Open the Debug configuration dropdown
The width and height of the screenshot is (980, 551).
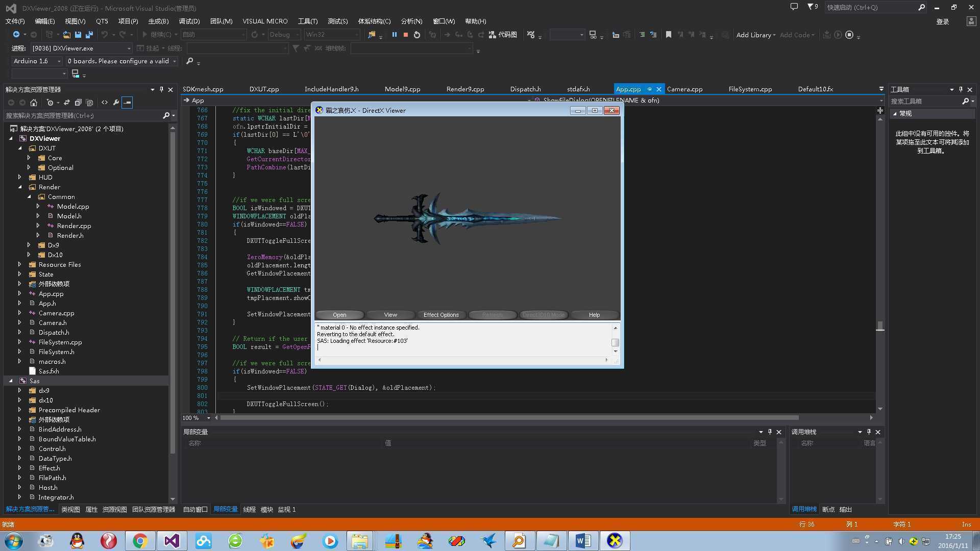tap(284, 35)
